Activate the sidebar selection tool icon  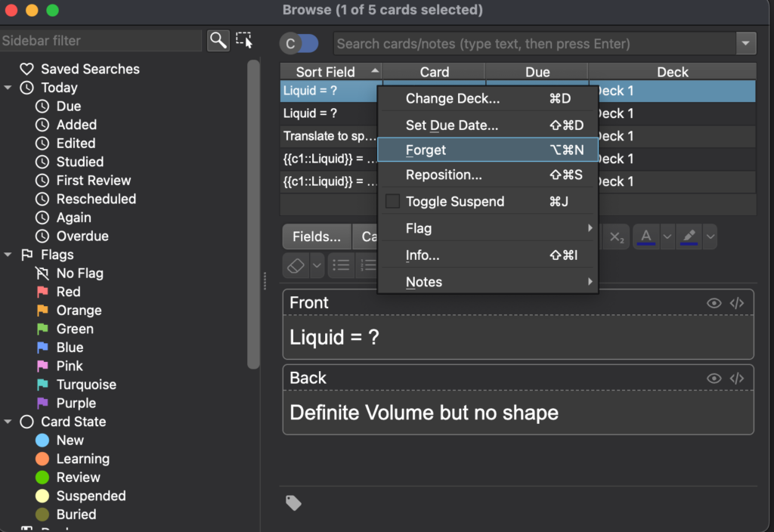click(244, 40)
